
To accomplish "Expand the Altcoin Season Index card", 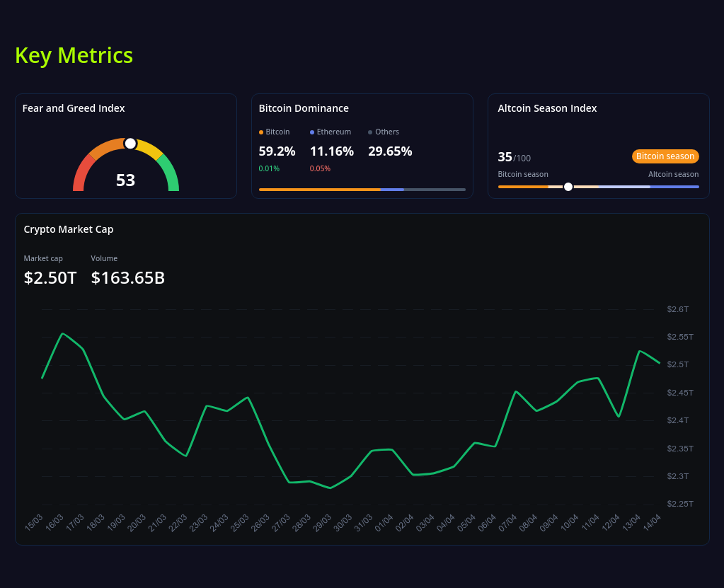I will tap(547, 108).
